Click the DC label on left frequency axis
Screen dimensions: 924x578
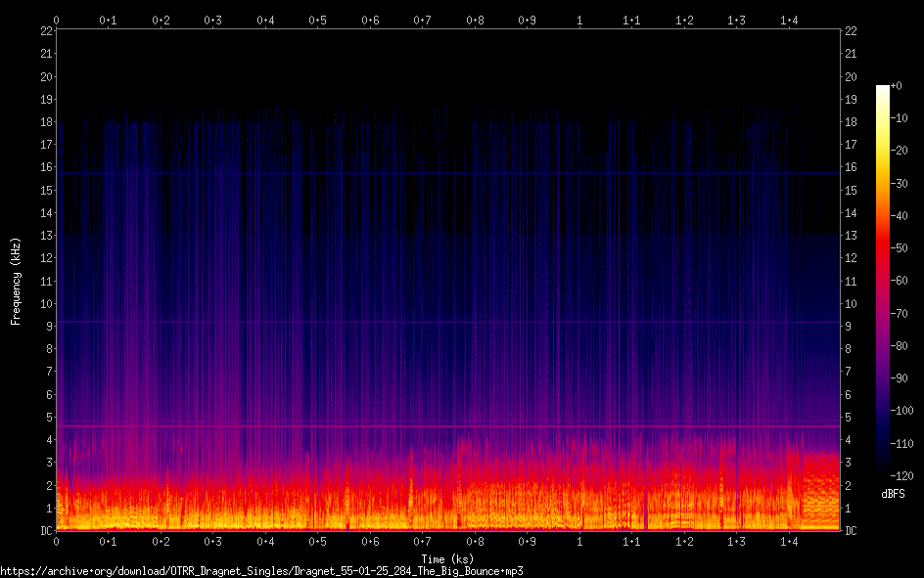(x=45, y=531)
